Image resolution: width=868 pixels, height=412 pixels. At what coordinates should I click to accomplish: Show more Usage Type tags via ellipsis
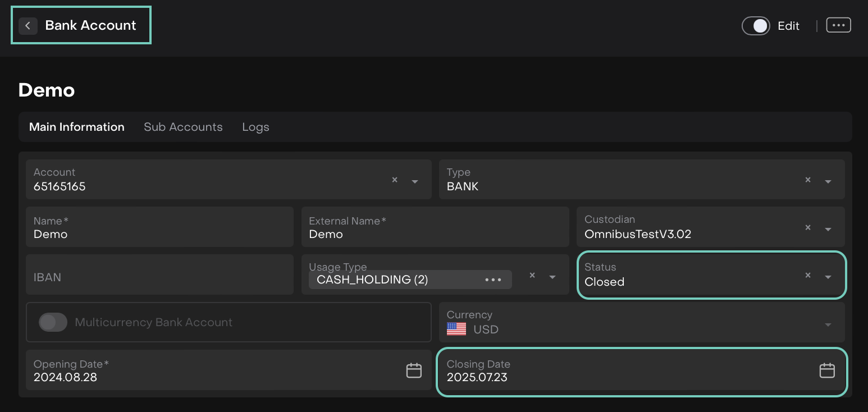493,280
